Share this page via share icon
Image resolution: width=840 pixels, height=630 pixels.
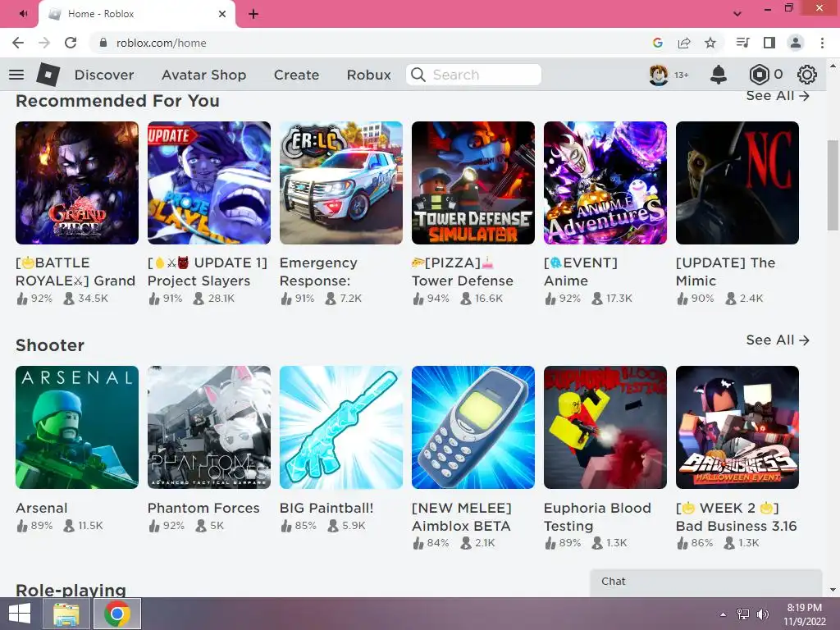[684, 43]
